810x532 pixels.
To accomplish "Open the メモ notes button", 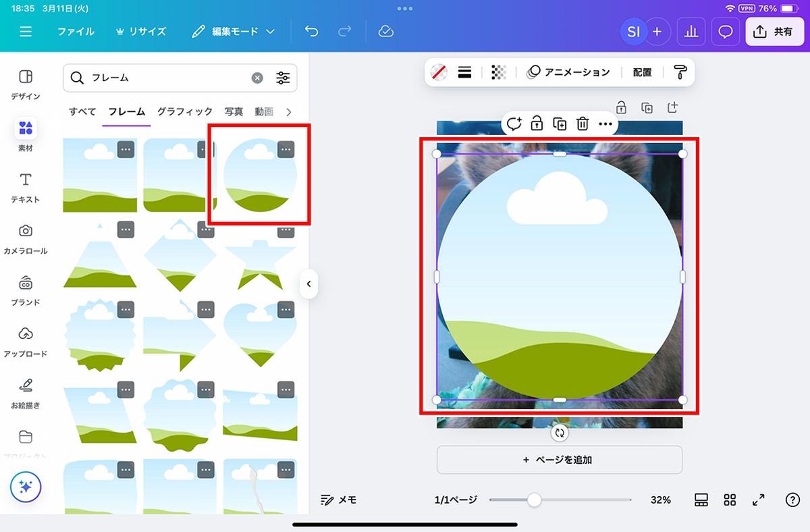I will pyautogui.click(x=339, y=500).
